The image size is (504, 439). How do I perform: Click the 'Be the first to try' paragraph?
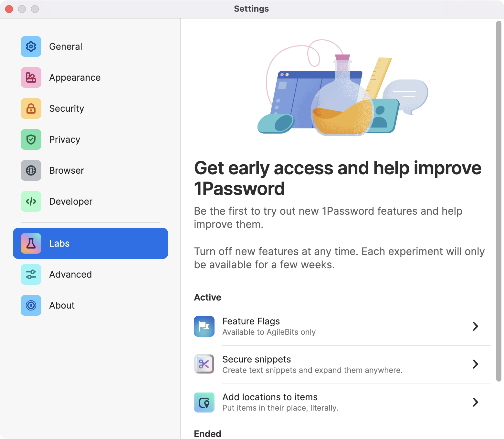click(x=328, y=218)
